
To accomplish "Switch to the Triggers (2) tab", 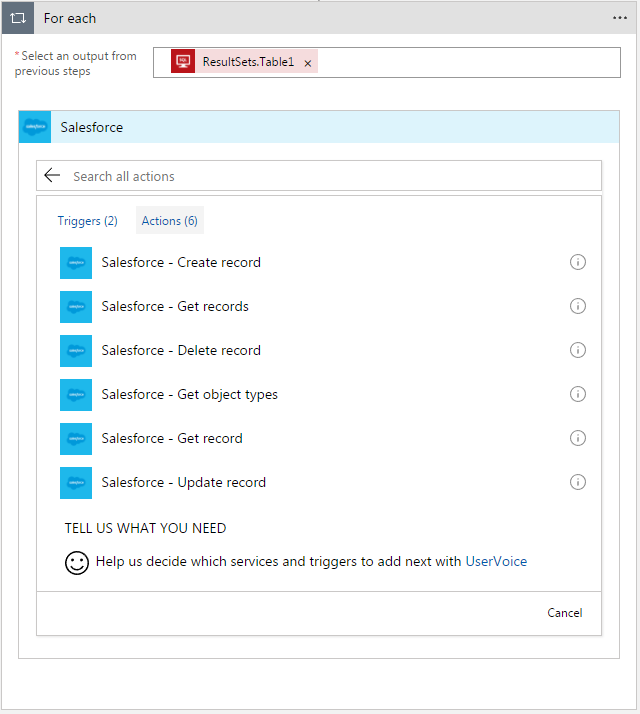I will click(87, 221).
